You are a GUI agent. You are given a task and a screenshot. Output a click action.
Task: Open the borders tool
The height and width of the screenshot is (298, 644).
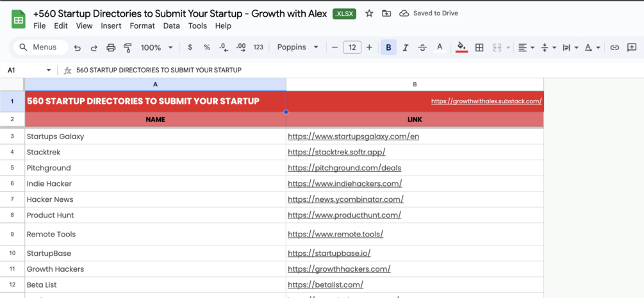click(479, 47)
